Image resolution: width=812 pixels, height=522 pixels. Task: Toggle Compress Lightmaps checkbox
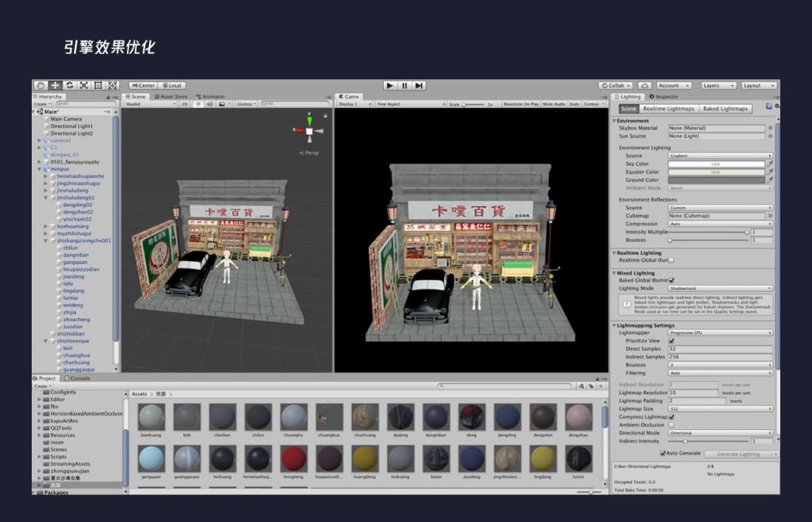[x=672, y=416]
